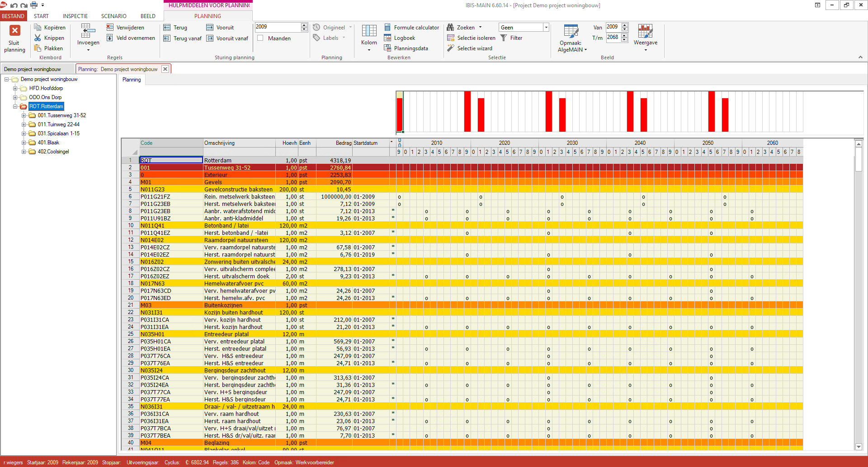Open the Geen dropdown list

[546, 28]
